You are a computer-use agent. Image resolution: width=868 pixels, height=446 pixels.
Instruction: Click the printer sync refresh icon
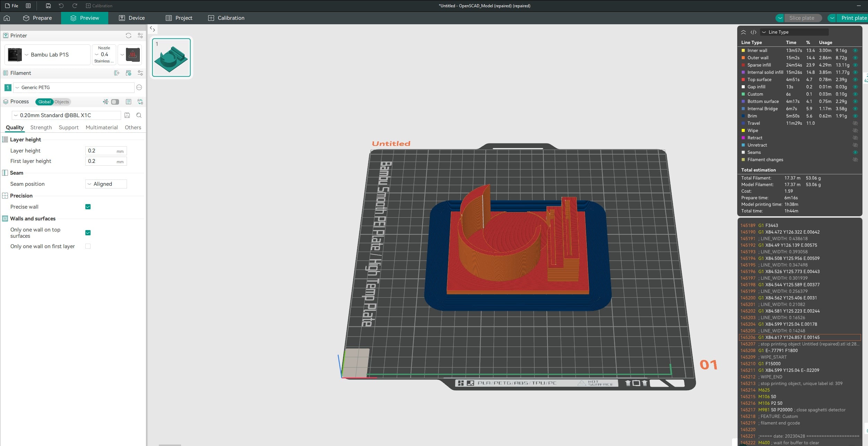128,35
